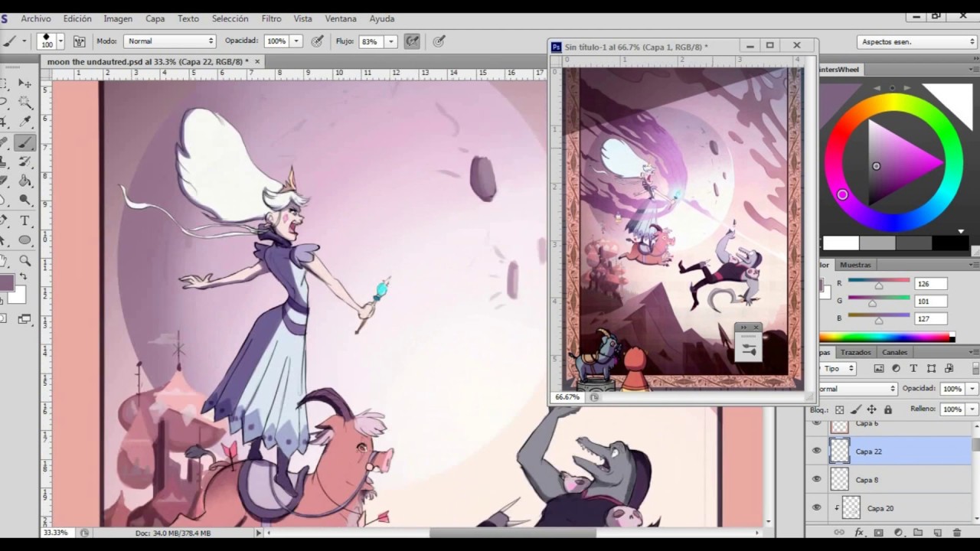The height and width of the screenshot is (551, 980).
Task: Switch to the Canales tab
Action: (895, 352)
